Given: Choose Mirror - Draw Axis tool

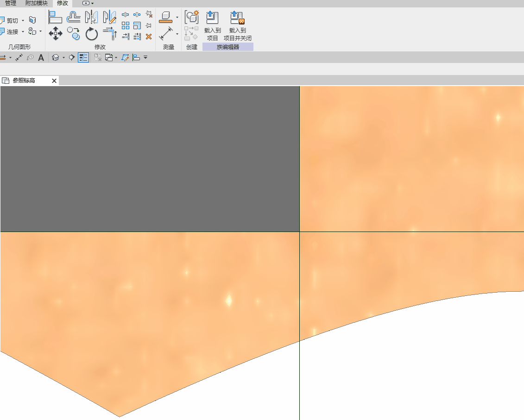Looking at the screenshot, I should coord(109,17).
